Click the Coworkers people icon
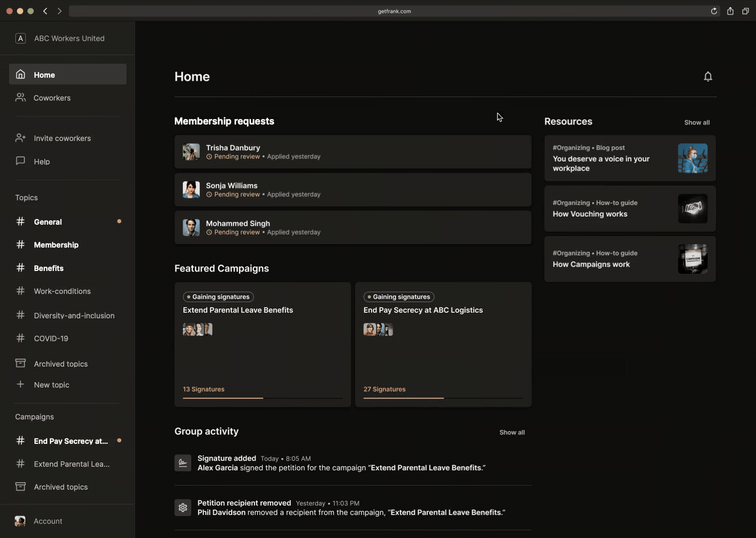The image size is (756, 538). point(20,98)
